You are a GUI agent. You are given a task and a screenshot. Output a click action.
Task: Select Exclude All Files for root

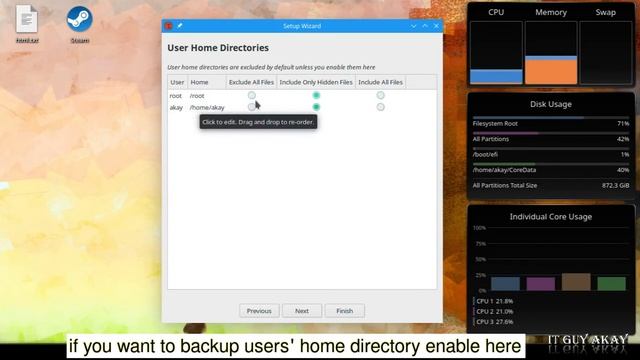click(251, 95)
